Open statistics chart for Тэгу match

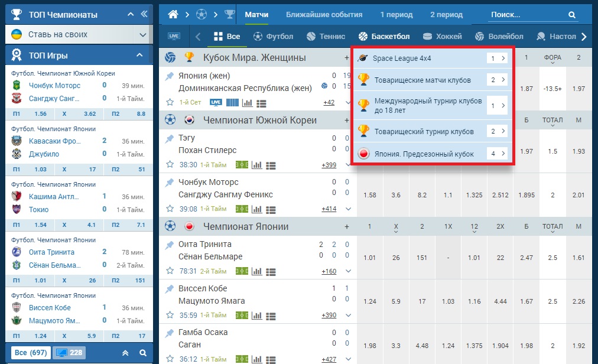click(256, 165)
